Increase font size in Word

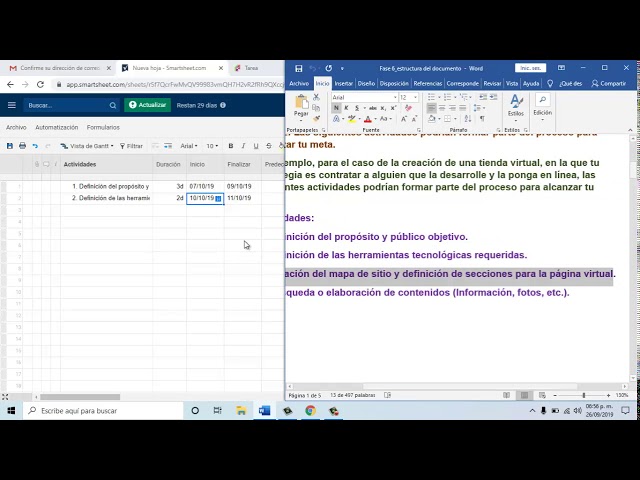click(x=404, y=119)
